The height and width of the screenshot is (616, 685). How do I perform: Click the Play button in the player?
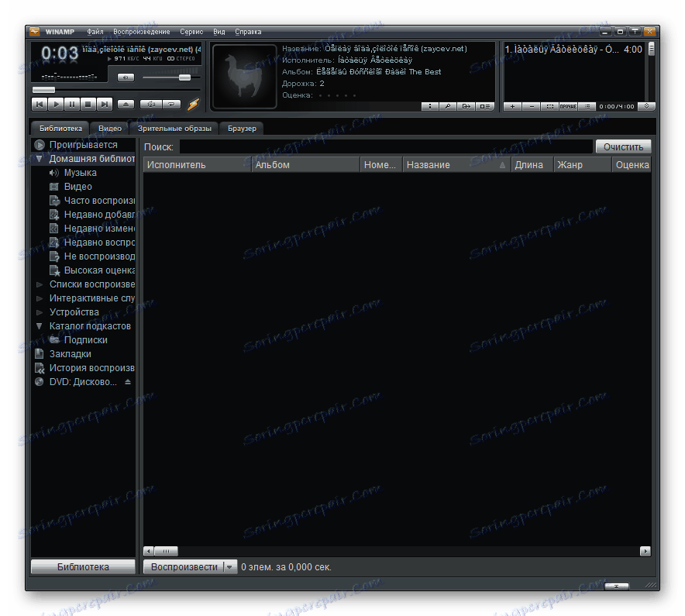[56, 105]
